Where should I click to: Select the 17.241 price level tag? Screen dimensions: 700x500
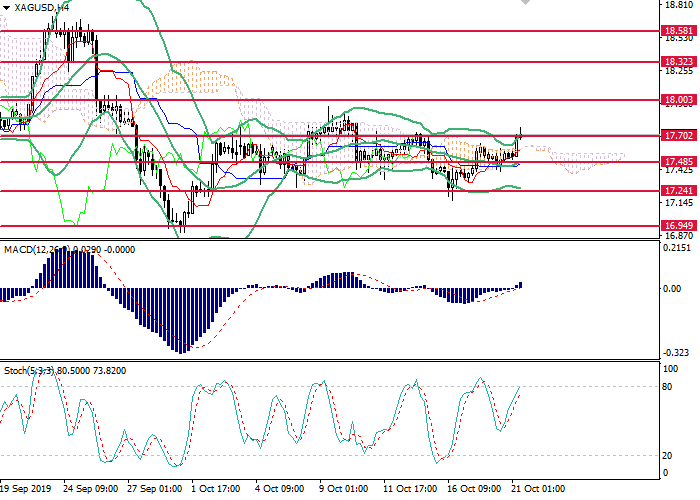(677, 191)
